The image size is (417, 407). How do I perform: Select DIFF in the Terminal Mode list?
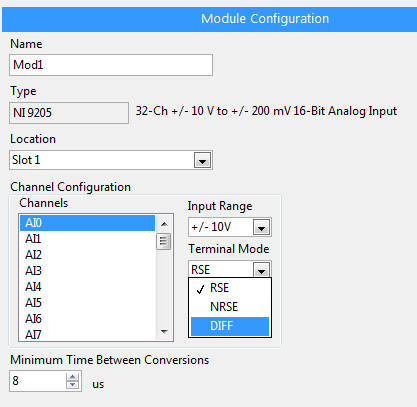pyautogui.click(x=230, y=326)
